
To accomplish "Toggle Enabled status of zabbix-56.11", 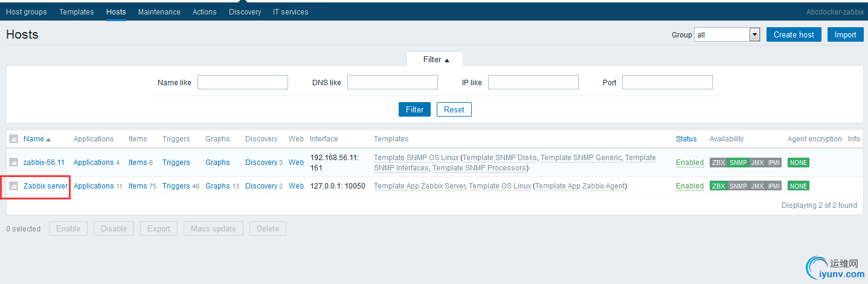I will [690, 163].
